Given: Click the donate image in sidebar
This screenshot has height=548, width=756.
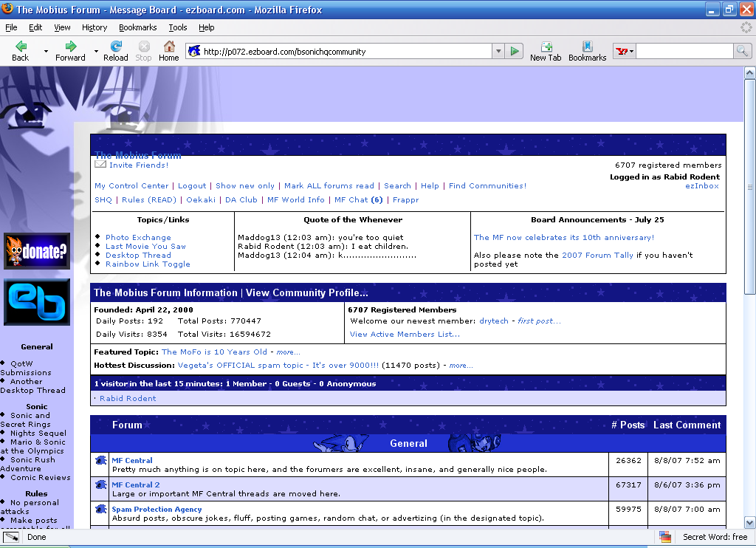Looking at the screenshot, I should click(x=37, y=252).
